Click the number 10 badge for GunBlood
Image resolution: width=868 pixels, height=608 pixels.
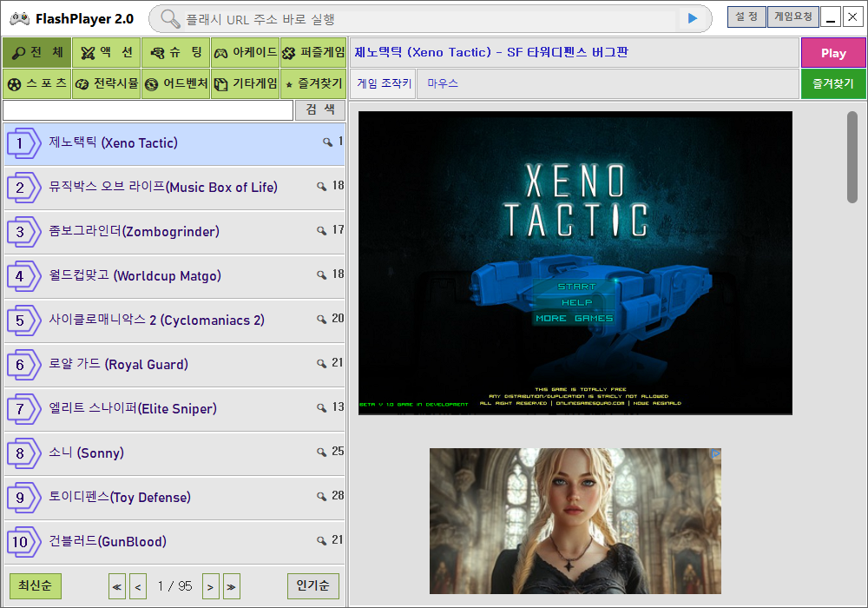pyautogui.click(x=23, y=542)
